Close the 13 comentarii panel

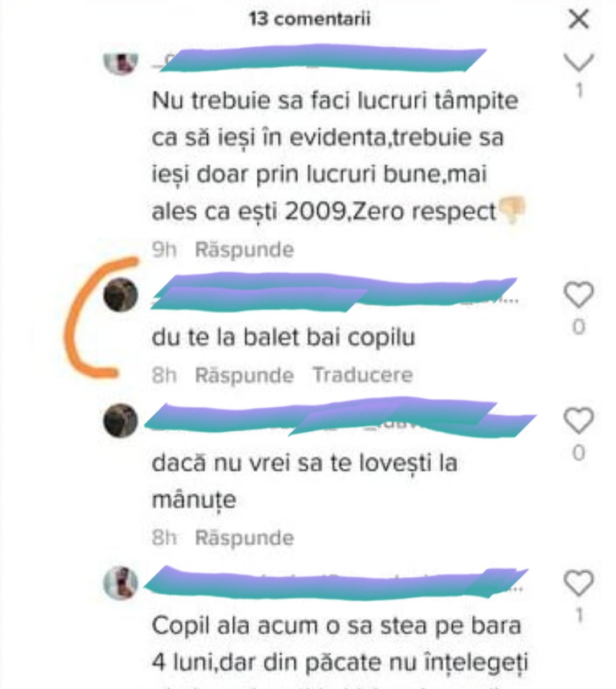tap(579, 19)
